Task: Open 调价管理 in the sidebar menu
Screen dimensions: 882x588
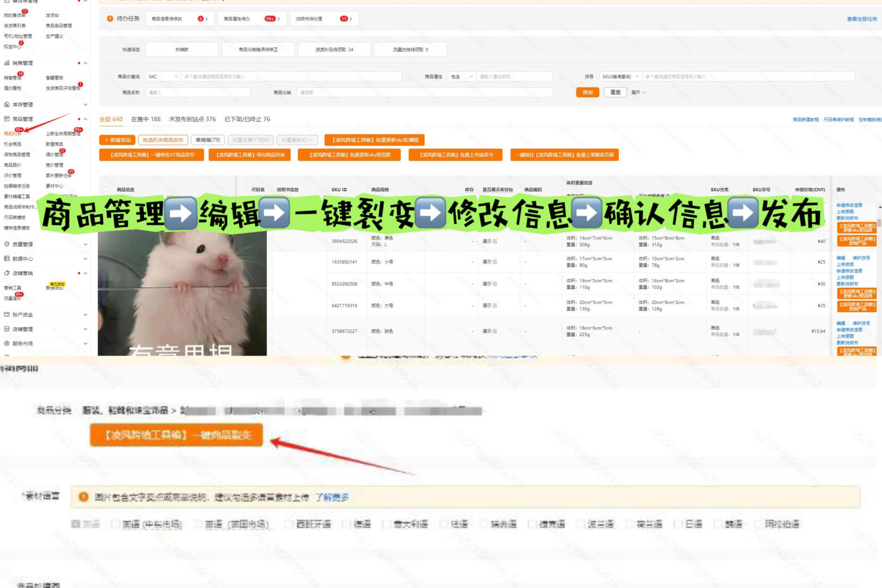Action: [54, 155]
